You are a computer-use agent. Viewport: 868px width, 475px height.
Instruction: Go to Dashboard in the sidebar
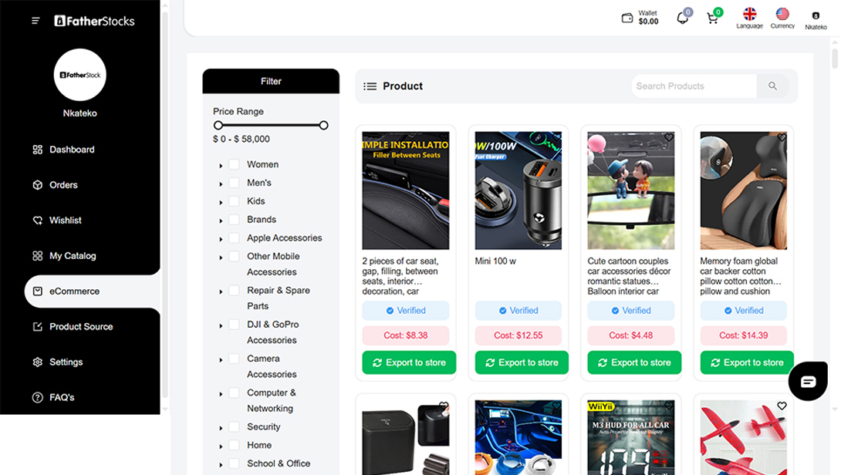(x=72, y=150)
